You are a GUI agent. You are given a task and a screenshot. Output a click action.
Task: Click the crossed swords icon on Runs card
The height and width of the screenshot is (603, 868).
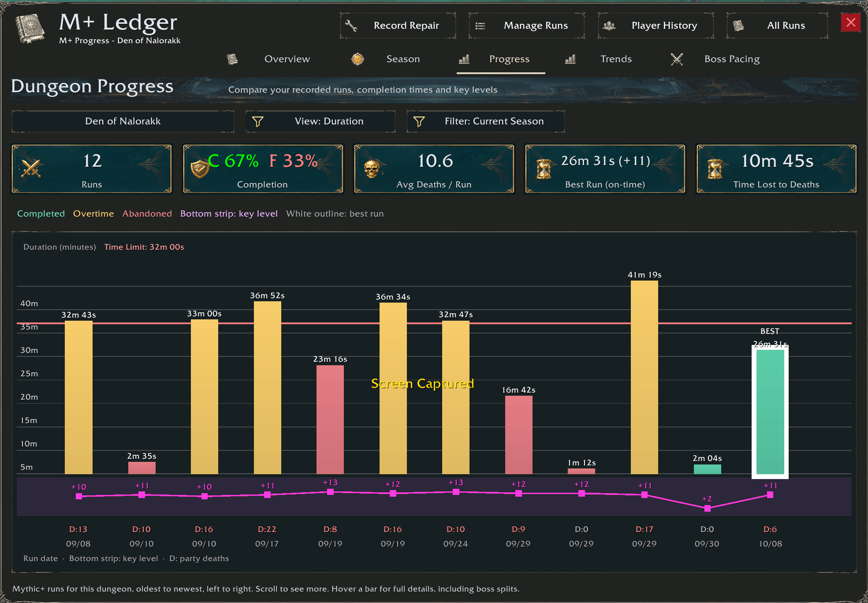pos(31,168)
